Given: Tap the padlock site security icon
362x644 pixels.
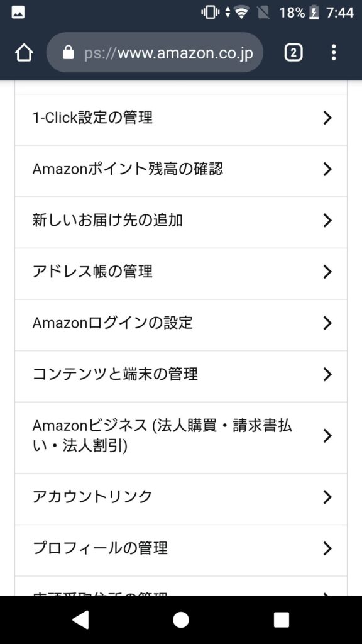Looking at the screenshot, I should pyautogui.click(x=69, y=53).
